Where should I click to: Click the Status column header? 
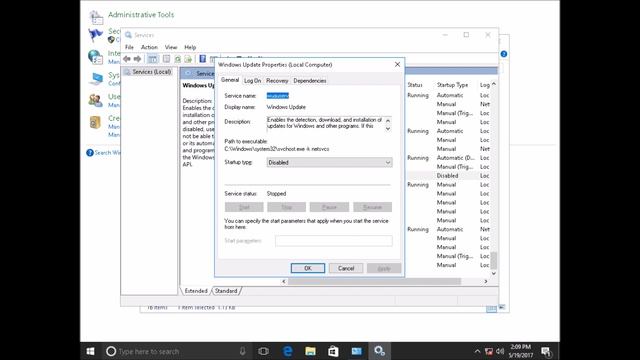click(415, 85)
